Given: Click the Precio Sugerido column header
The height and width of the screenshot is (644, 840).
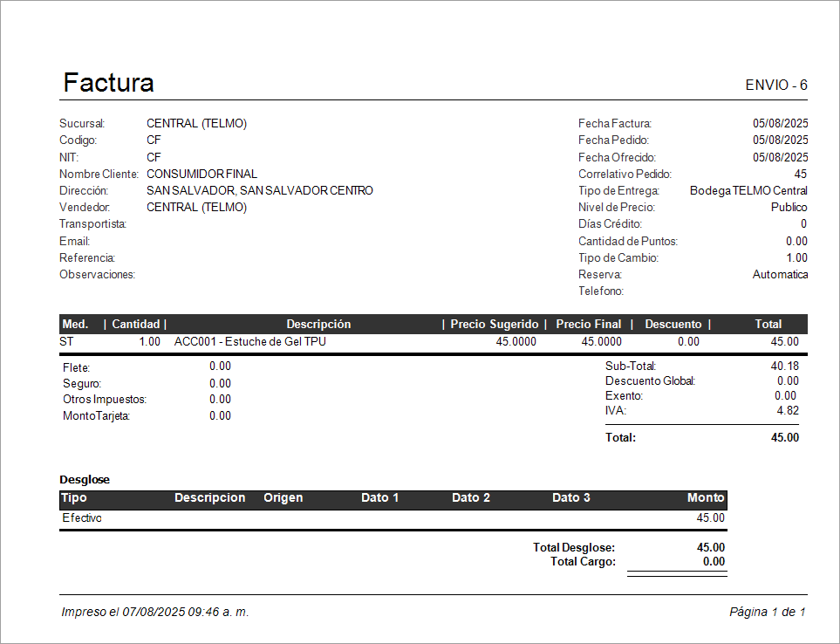Looking at the screenshot, I should tap(495, 324).
